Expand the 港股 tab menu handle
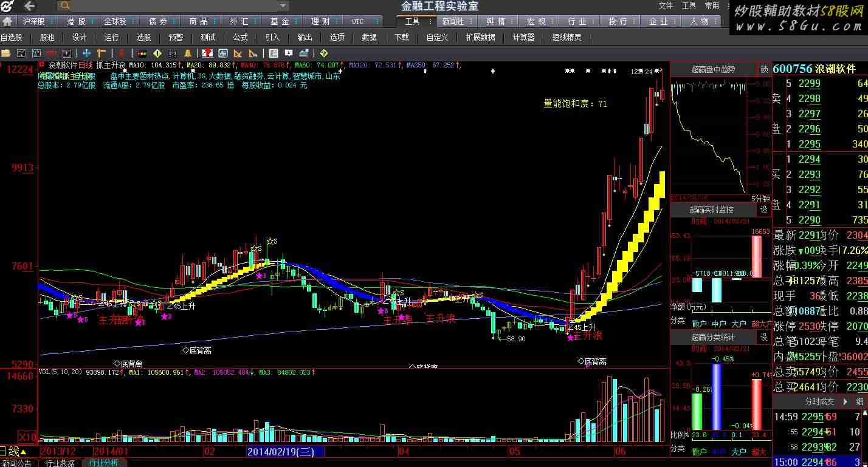 tap(92, 21)
